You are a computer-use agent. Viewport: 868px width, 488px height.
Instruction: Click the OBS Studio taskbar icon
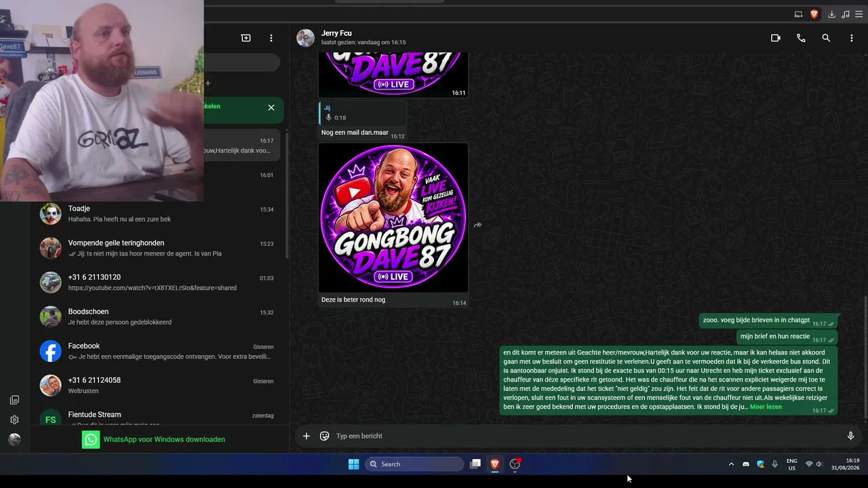pyautogui.click(x=515, y=464)
